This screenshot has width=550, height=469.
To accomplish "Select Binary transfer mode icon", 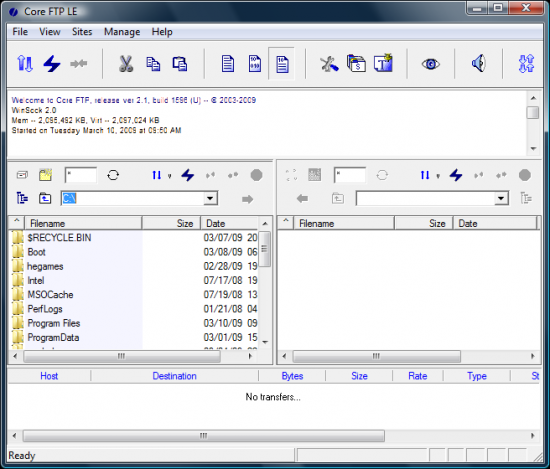I will point(255,64).
